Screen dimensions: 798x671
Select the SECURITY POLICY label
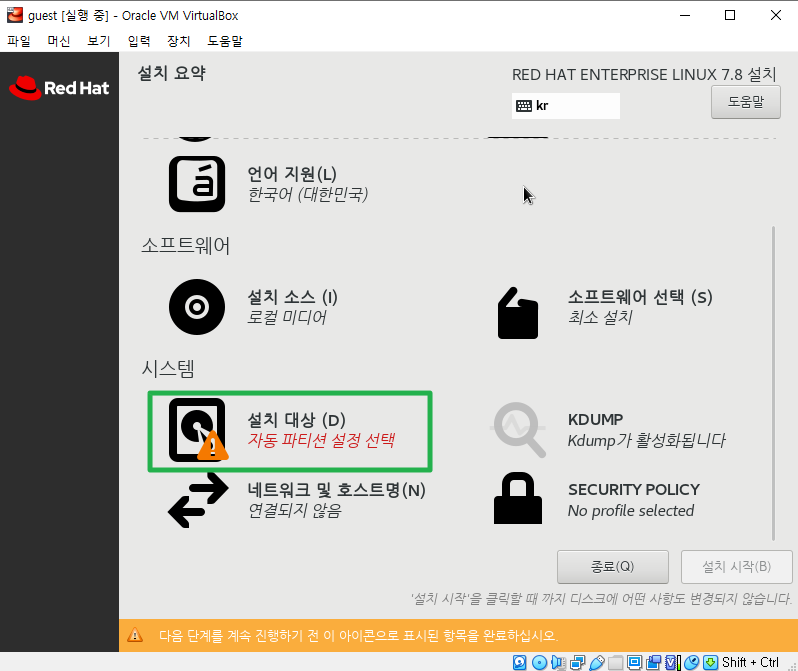point(634,489)
